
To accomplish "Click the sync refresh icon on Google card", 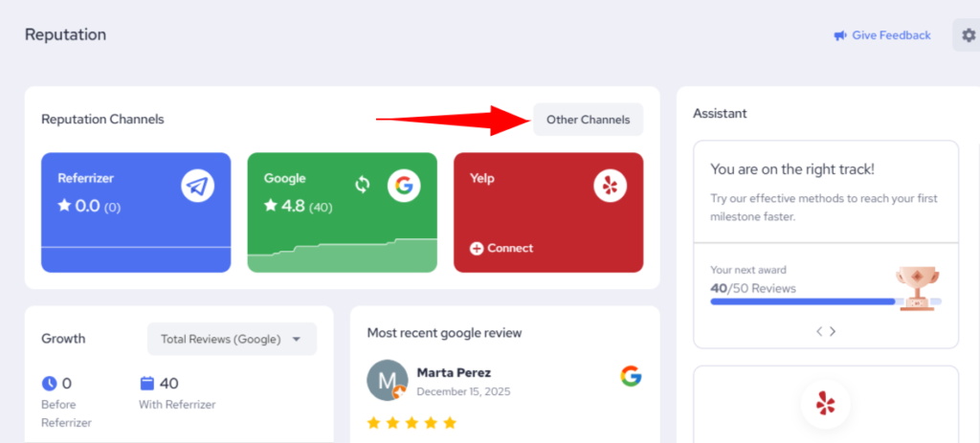I will tap(362, 185).
